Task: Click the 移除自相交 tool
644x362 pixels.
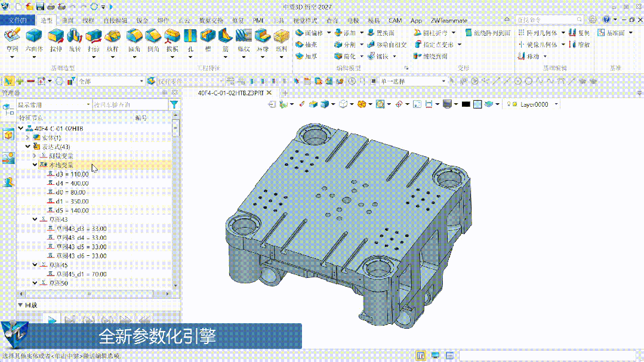Action: [387, 44]
